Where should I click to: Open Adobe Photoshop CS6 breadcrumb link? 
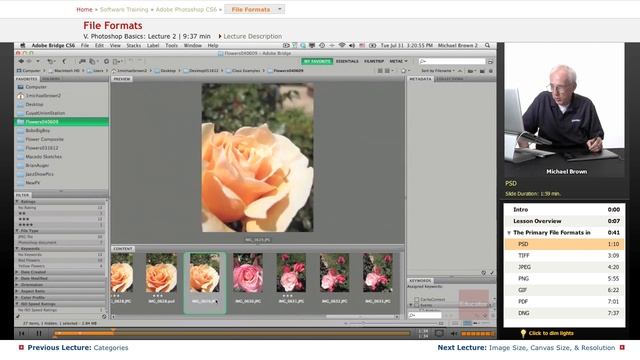(x=186, y=9)
